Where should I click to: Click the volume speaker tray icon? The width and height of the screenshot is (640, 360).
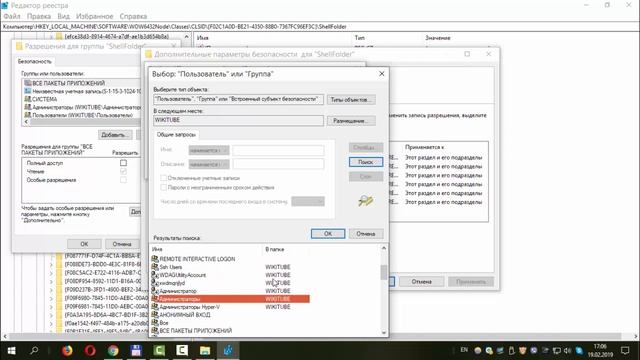(x=567, y=350)
